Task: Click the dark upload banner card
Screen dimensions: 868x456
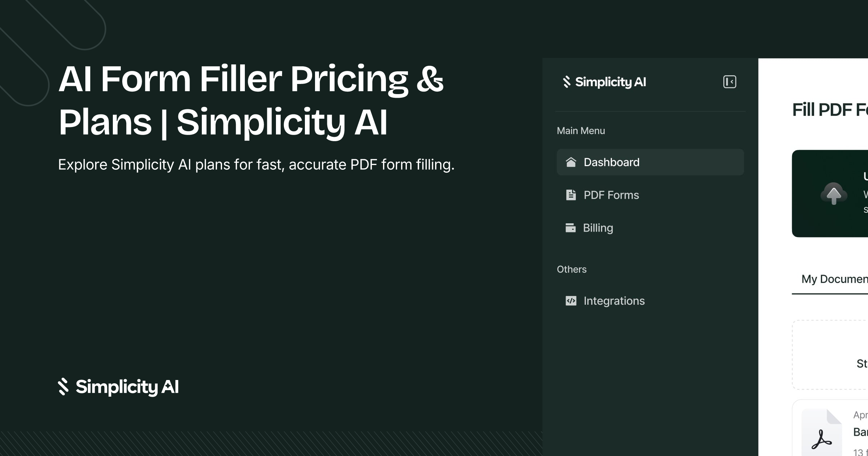Action: [830, 194]
